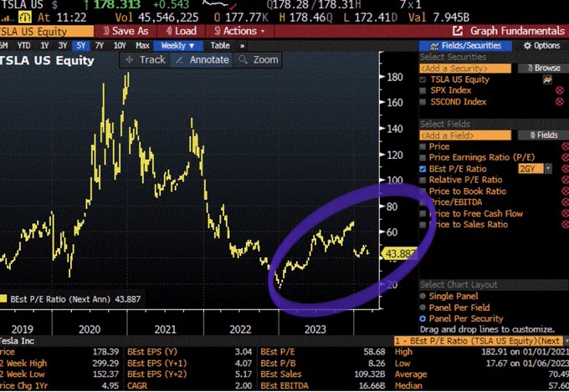Expand the 2GY period dropdown arrow
Image resolution: width=569 pixels, height=392 pixels.
click(x=548, y=169)
